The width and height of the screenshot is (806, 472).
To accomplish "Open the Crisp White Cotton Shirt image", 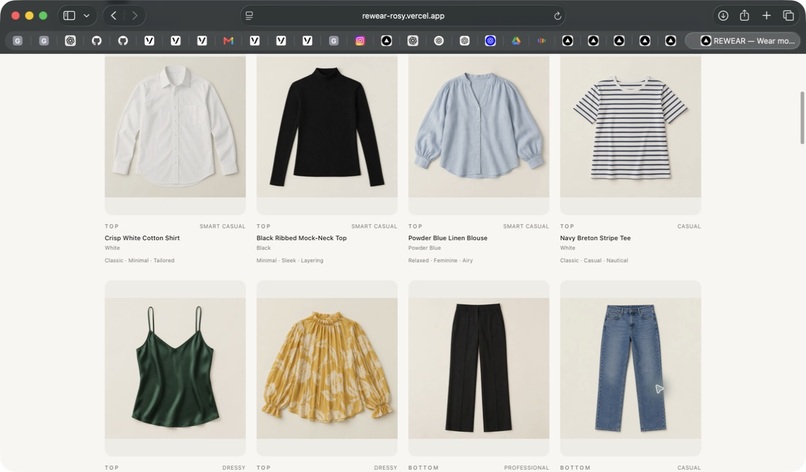I will pos(175,126).
